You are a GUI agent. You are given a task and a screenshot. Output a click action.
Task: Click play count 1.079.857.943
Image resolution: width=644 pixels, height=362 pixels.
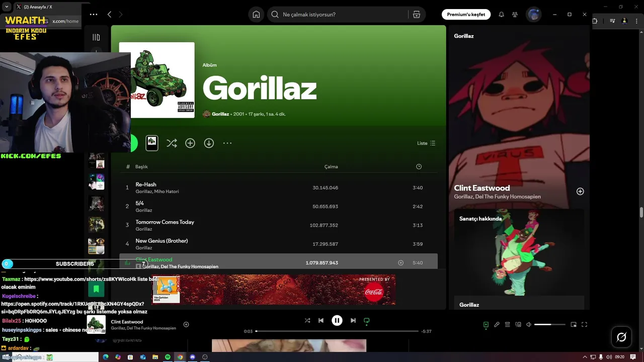[x=321, y=262]
